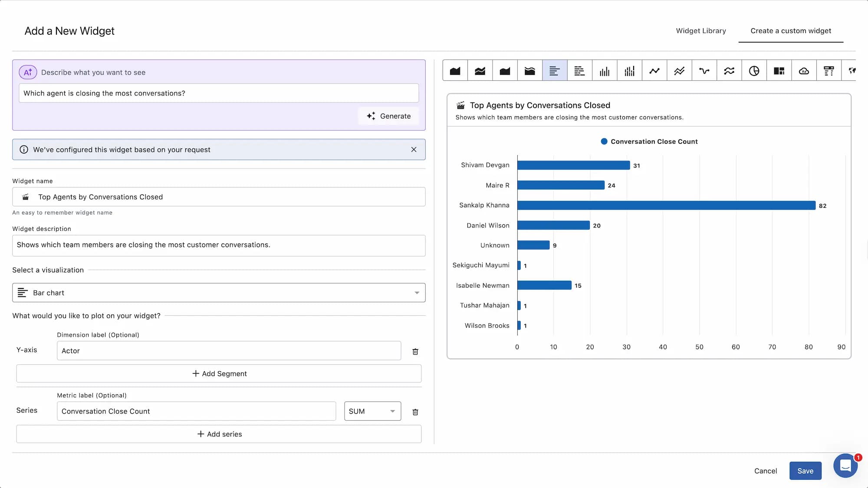Delete the Actor Y-axis dimension
868x488 pixels.
(415, 351)
